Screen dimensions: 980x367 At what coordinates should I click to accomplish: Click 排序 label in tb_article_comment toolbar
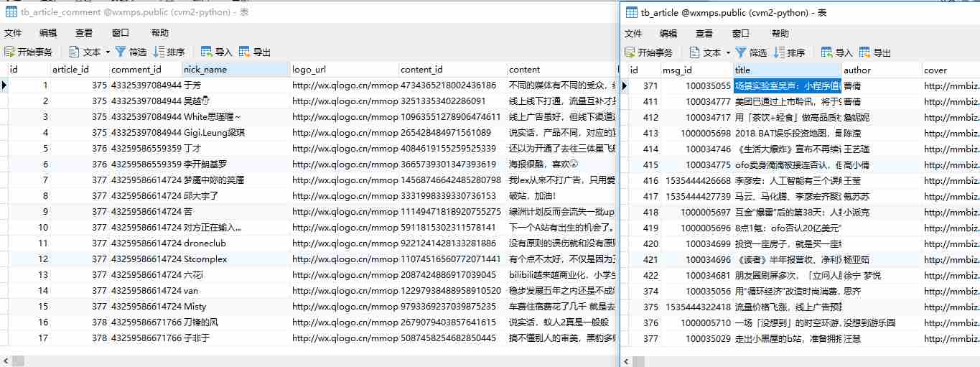pyautogui.click(x=176, y=52)
